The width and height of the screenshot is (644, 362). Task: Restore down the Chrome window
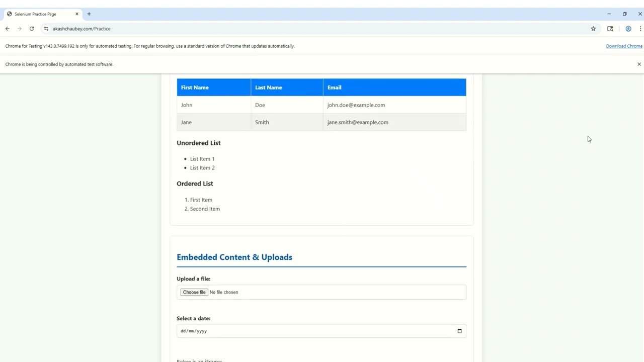point(624,14)
